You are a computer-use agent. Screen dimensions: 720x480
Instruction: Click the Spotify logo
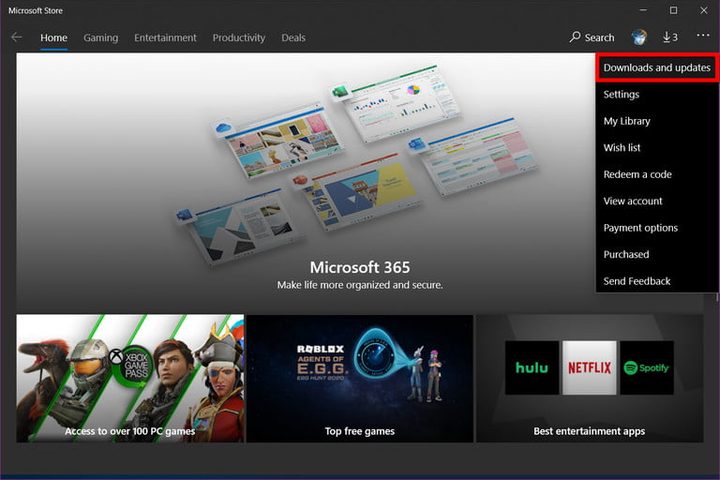(647, 367)
